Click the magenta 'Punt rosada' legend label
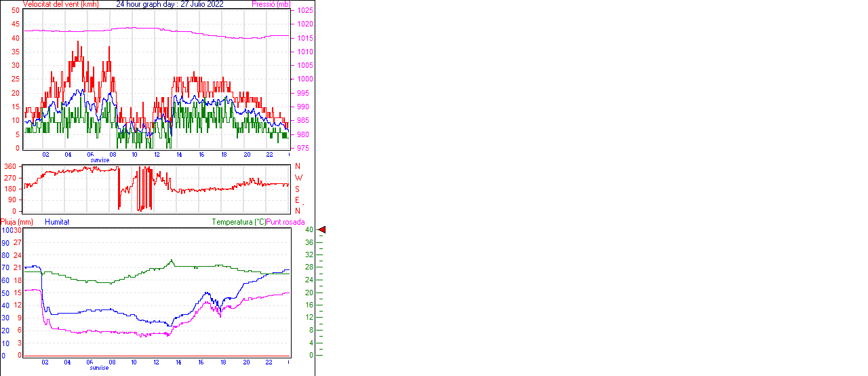Image resolution: width=868 pixels, height=376 pixels. click(x=285, y=222)
